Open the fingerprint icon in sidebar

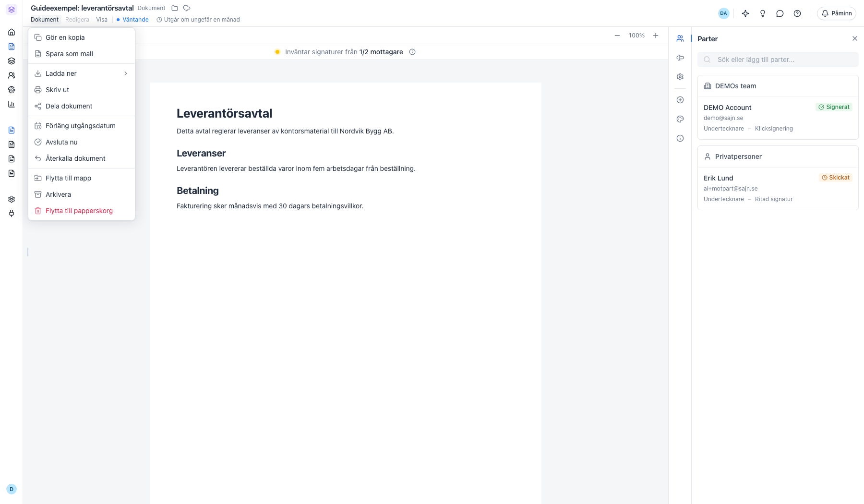[12, 90]
